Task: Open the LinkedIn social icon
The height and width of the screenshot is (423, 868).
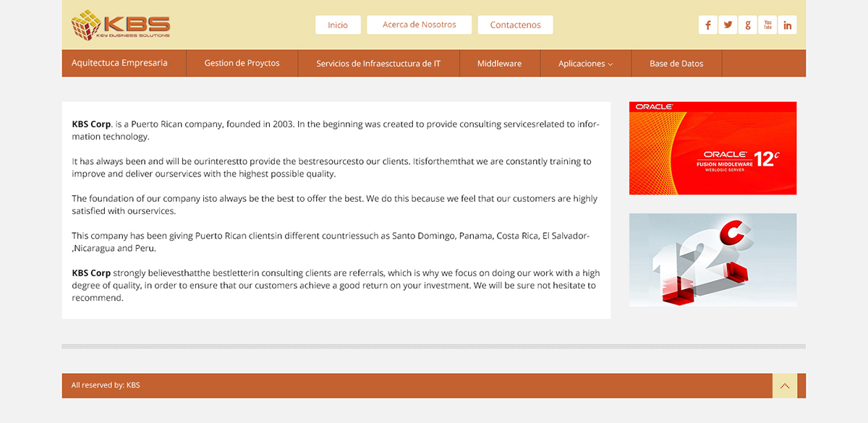Action: pyautogui.click(x=788, y=25)
